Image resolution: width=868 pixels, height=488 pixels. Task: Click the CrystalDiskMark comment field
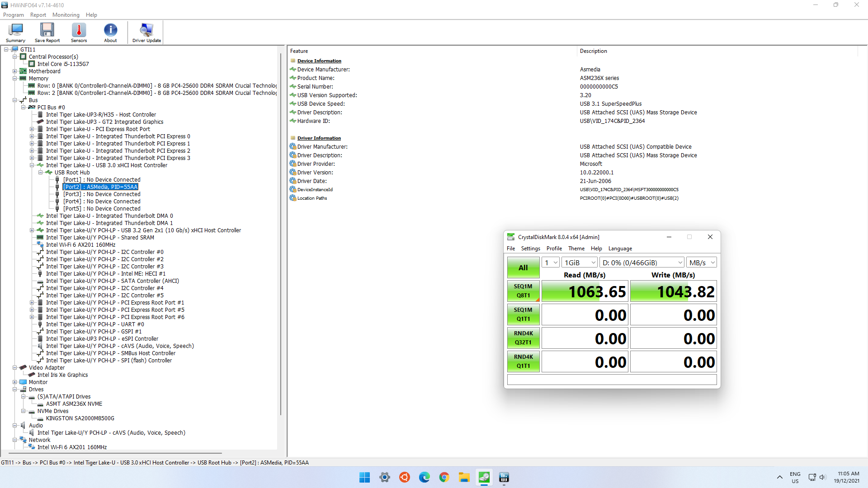pos(612,380)
